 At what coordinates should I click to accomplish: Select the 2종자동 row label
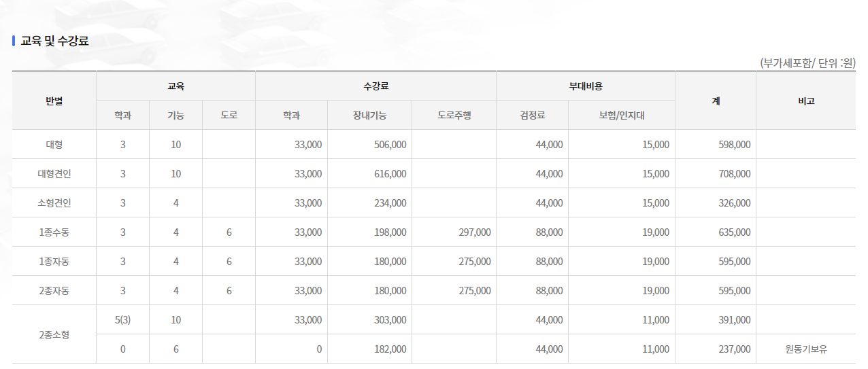pyautogui.click(x=54, y=291)
